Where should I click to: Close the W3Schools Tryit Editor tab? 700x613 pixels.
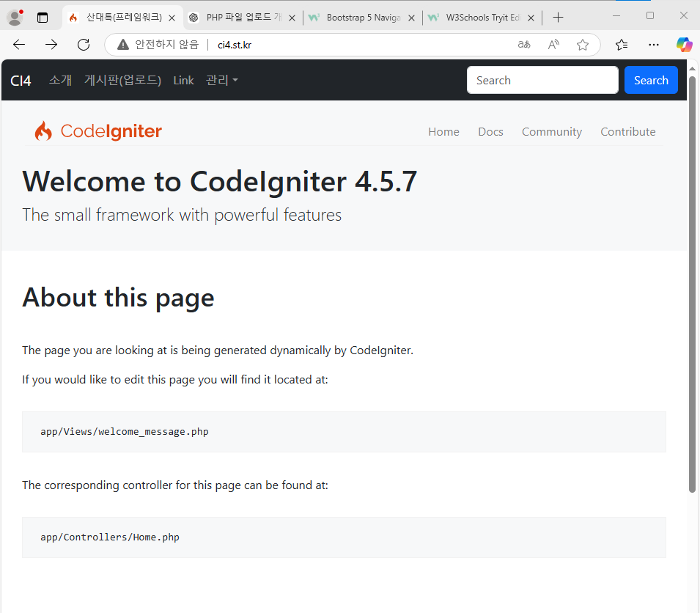pos(531,18)
